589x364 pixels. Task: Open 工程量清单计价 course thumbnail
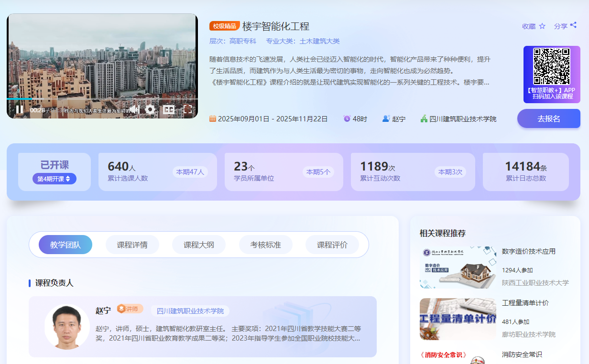coord(458,319)
